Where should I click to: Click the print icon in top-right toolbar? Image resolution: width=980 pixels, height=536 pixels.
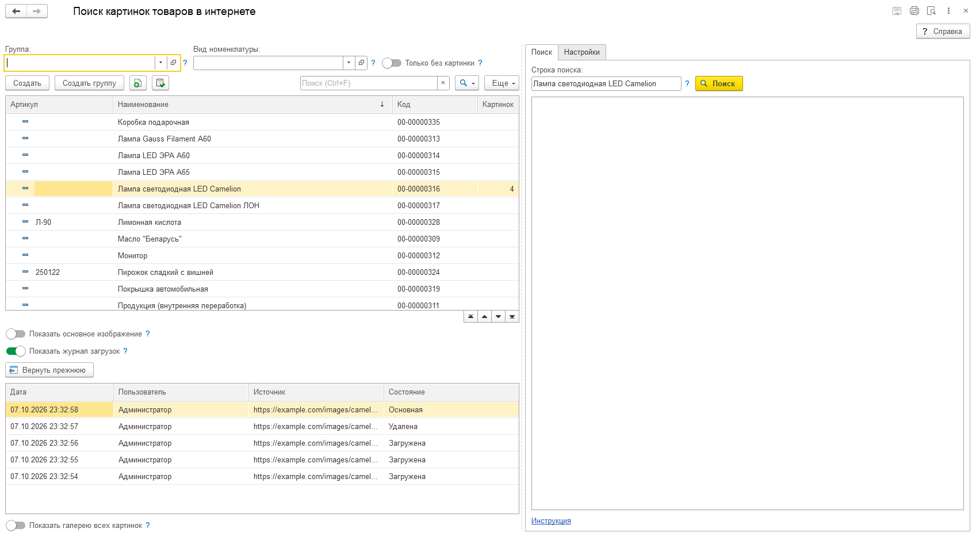914,11
